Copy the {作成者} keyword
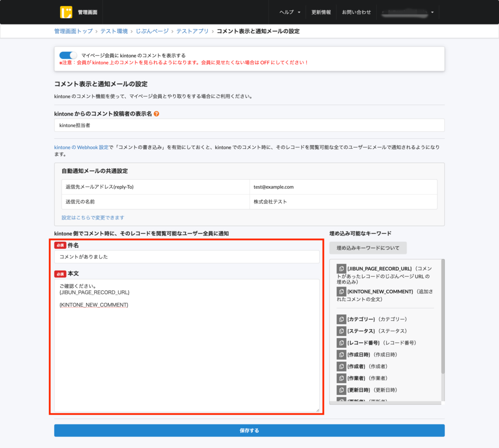Screen dimensions: 499x448 [341, 366]
